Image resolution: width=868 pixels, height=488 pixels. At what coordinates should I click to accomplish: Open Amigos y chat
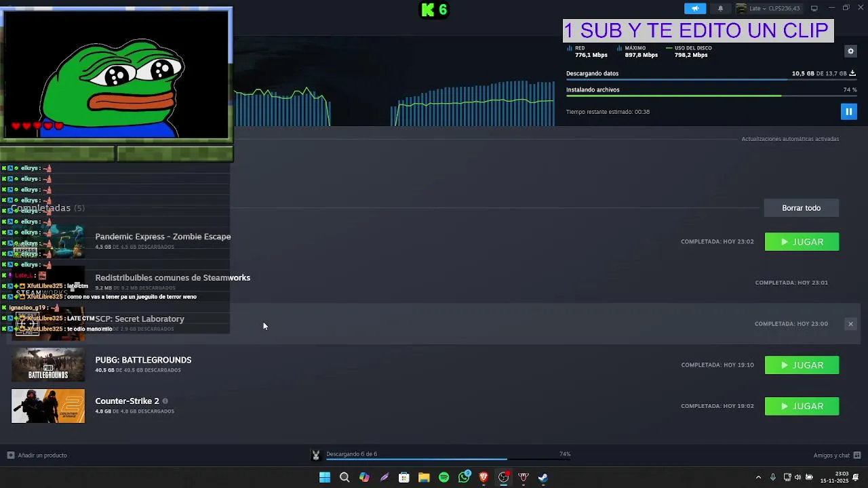pos(837,455)
